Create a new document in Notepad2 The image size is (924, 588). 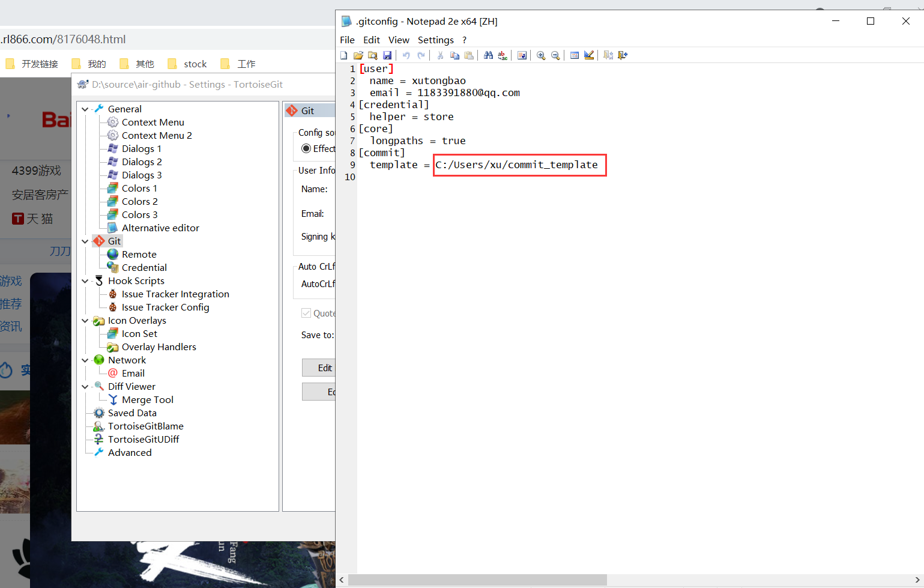tap(344, 55)
